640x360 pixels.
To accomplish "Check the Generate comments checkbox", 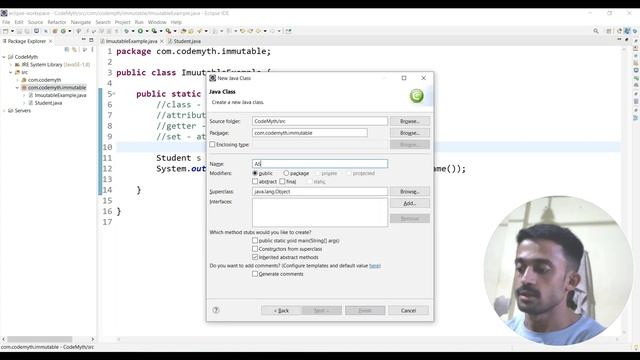I will 255,274.
